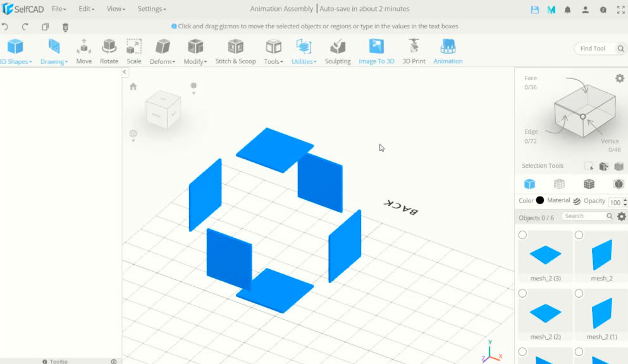Select mesh_2 (2) radio button
Viewport: 628px width, 364px height.
tap(522, 294)
